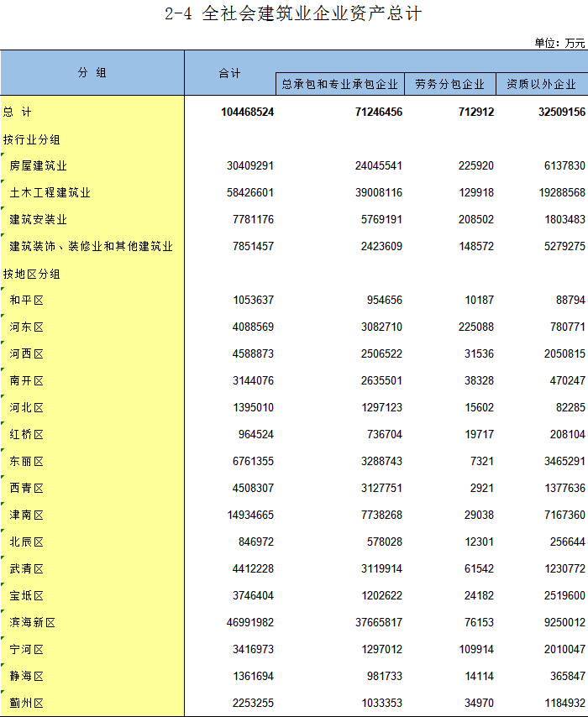This screenshot has width=588, height=717.
Task: Click the value 2635501
Action: (381, 381)
